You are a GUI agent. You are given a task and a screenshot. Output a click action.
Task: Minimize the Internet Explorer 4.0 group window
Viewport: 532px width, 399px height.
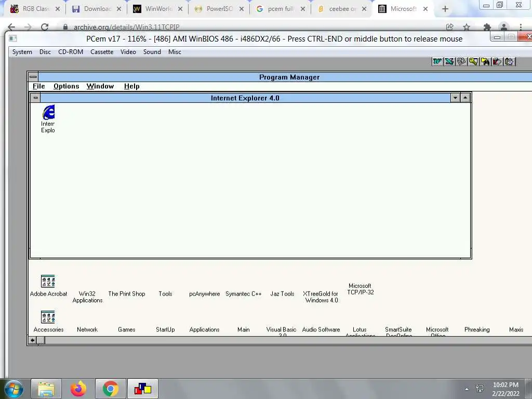pos(455,98)
